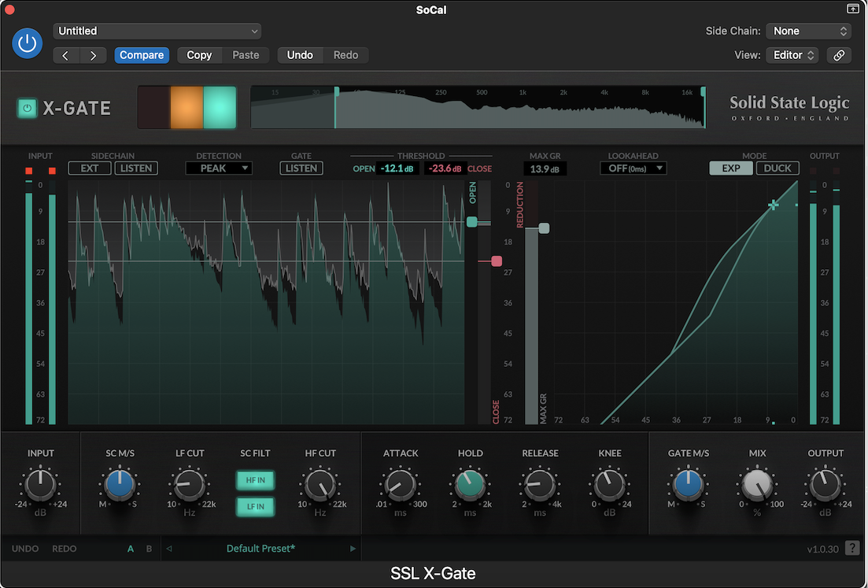The image size is (868, 588).
Task: Open the help question mark icon
Action: [852, 549]
